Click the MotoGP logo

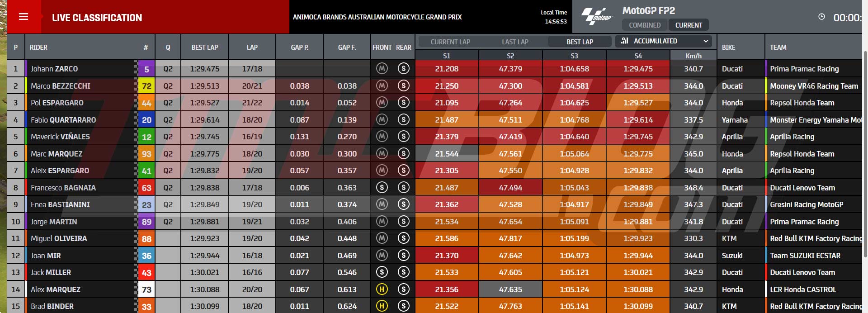tap(596, 16)
